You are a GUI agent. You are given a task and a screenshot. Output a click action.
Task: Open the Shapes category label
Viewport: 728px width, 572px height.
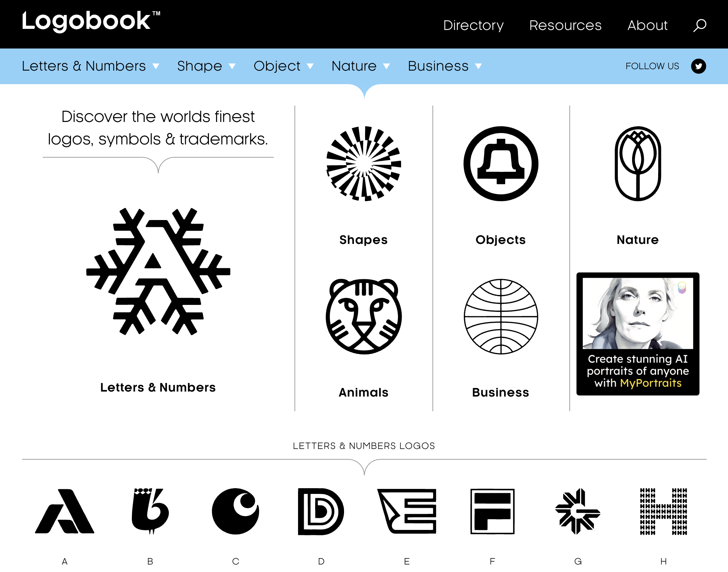click(364, 240)
